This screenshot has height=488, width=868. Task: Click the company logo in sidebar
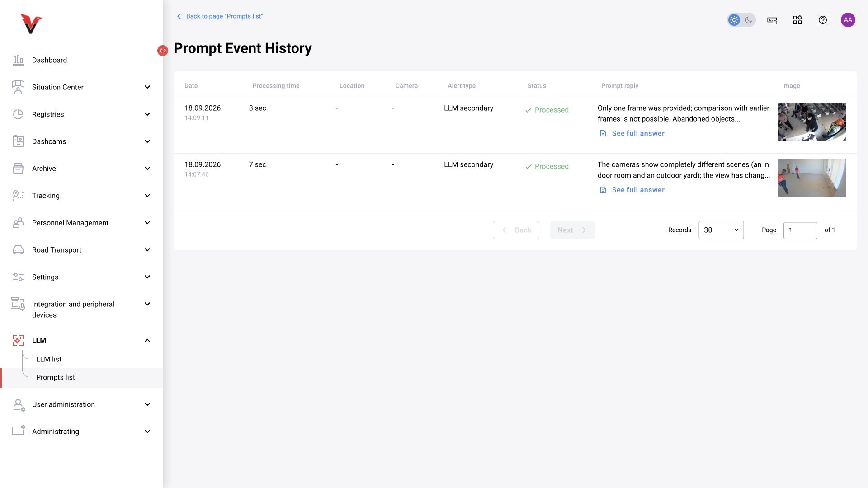(31, 23)
